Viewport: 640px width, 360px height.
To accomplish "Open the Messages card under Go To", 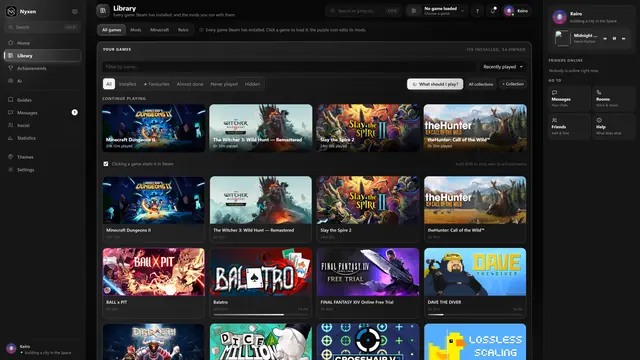I will [x=569, y=98].
